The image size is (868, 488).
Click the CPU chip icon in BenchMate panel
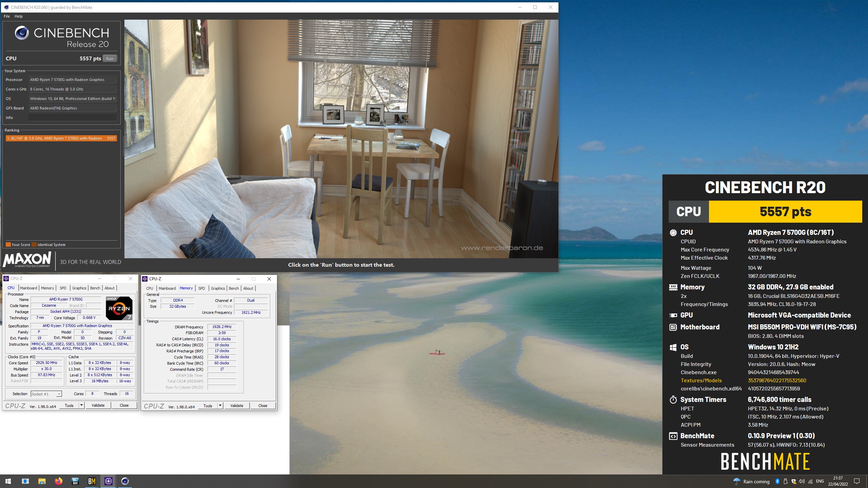[673, 233]
